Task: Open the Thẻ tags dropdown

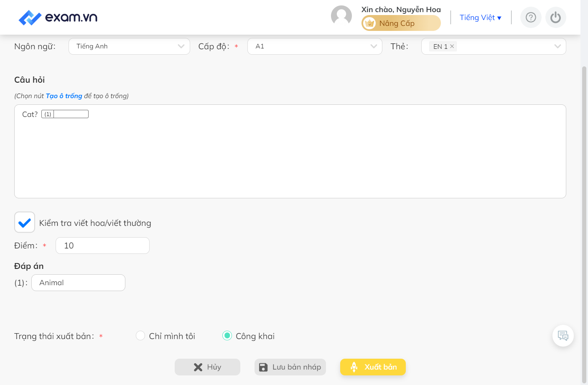Action: (x=494, y=46)
